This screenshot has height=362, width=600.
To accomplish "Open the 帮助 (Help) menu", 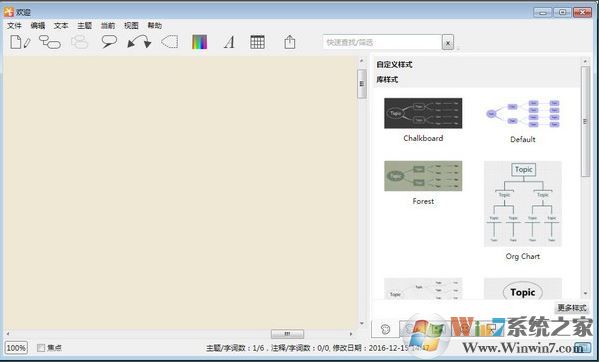I will pyautogui.click(x=155, y=26).
